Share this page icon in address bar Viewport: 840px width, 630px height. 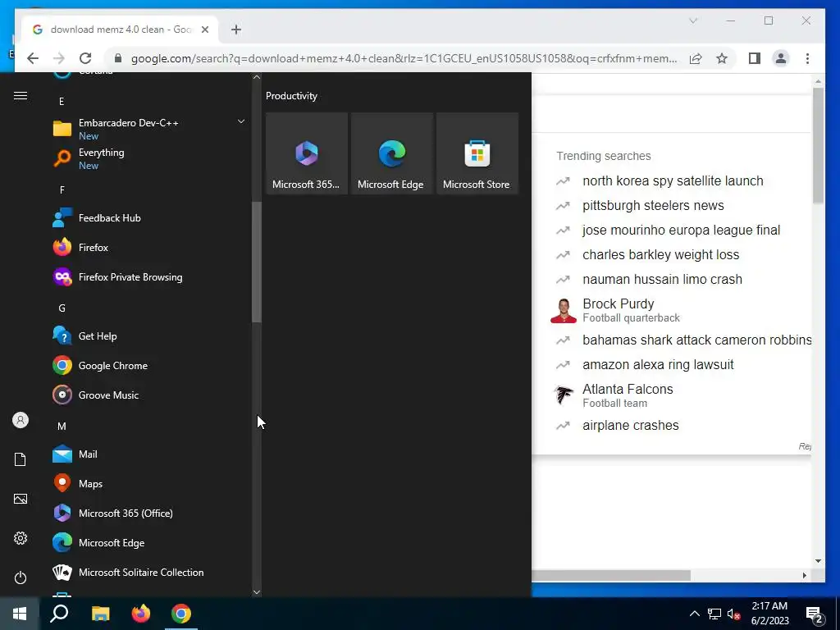[696, 58]
